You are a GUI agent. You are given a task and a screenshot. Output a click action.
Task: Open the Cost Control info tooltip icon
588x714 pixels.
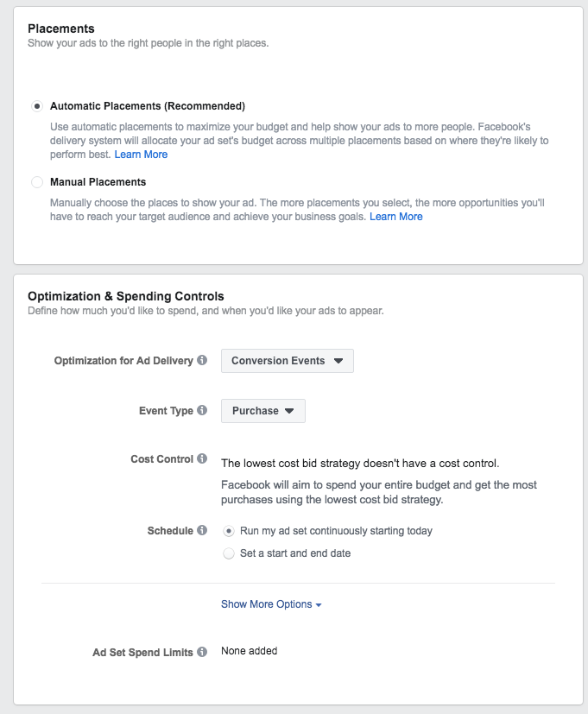point(202,458)
